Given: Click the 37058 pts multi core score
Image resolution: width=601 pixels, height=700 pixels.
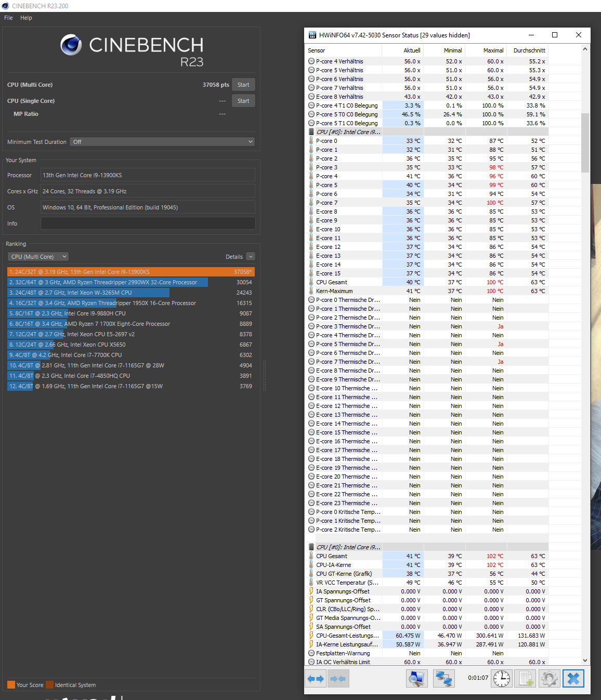Looking at the screenshot, I should click(x=216, y=85).
